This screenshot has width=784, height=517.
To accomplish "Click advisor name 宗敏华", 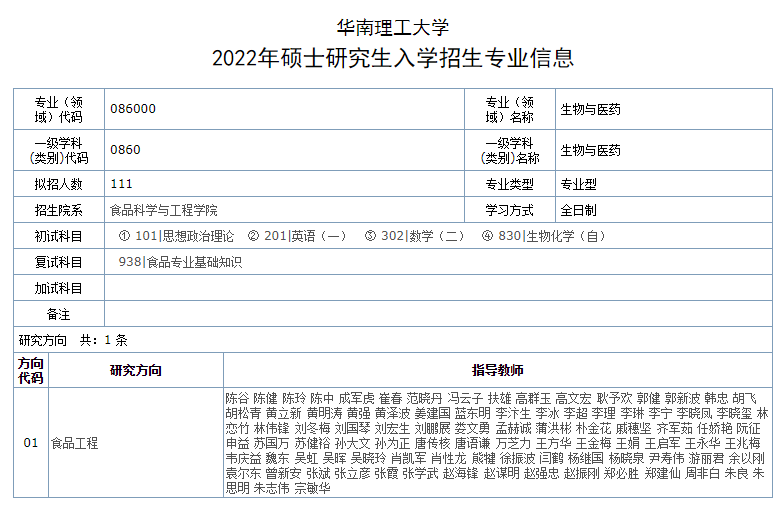I will pos(312,488).
